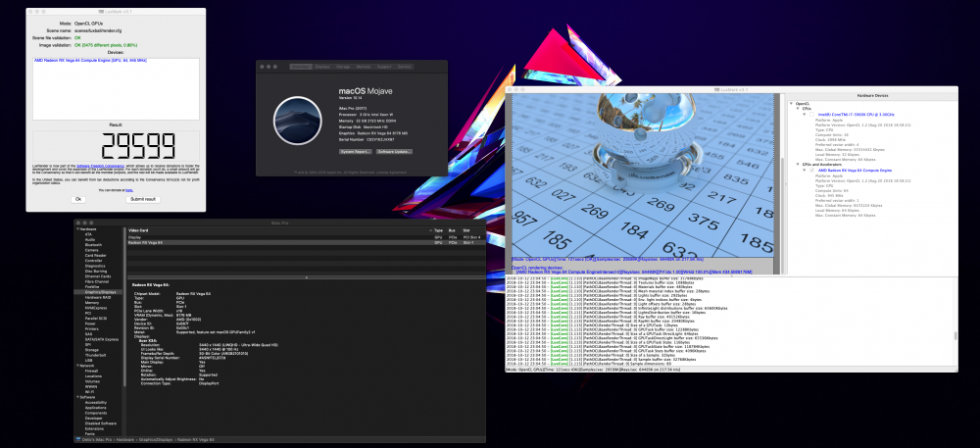The image size is (980, 448).
Task: Sort by the Type column header
Action: click(x=439, y=230)
